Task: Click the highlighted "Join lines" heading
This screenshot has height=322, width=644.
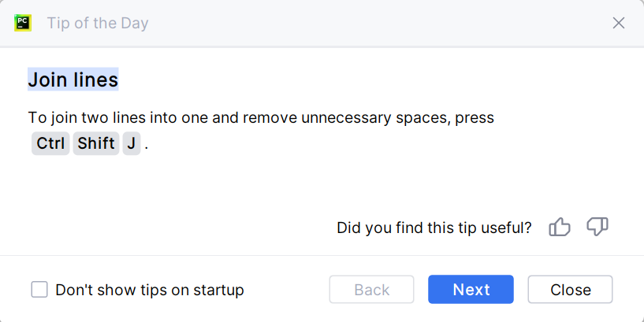Action: pos(73,80)
